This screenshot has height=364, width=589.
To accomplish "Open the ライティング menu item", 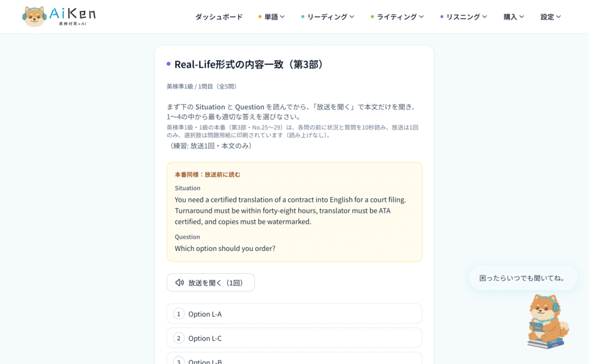I will click(397, 17).
